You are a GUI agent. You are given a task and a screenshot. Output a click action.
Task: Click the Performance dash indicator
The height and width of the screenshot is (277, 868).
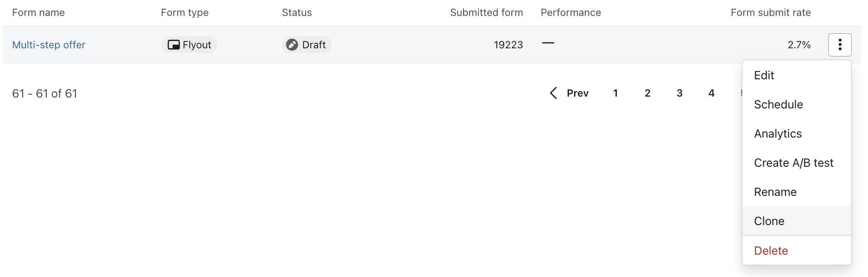point(548,44)
